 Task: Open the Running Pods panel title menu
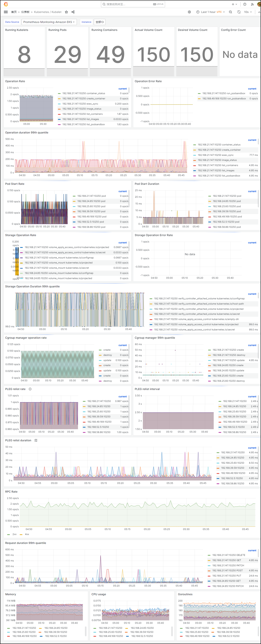(x=57, y=30)
